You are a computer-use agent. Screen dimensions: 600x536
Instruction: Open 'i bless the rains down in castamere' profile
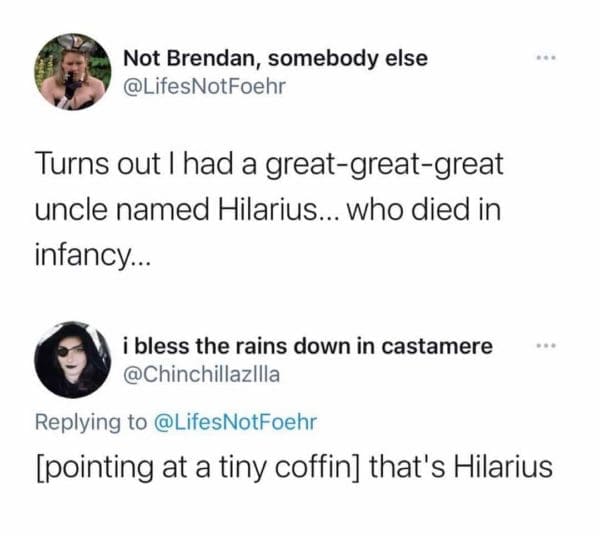tap(307, 346)
